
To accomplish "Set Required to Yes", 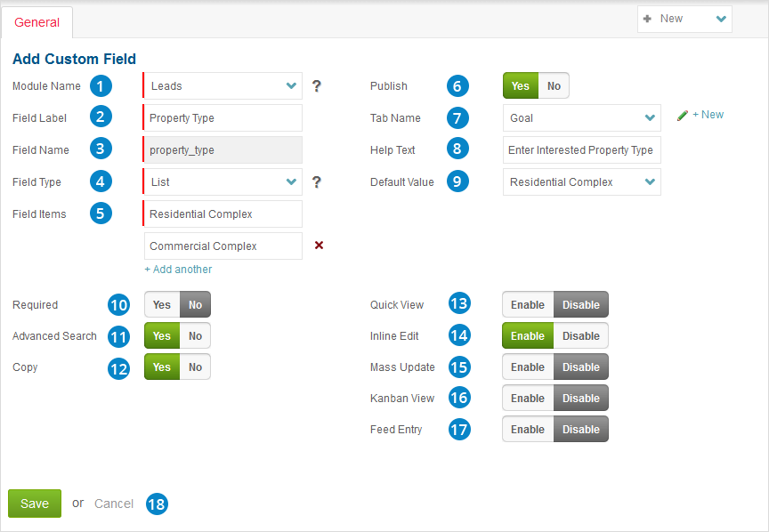I will 162,304.
